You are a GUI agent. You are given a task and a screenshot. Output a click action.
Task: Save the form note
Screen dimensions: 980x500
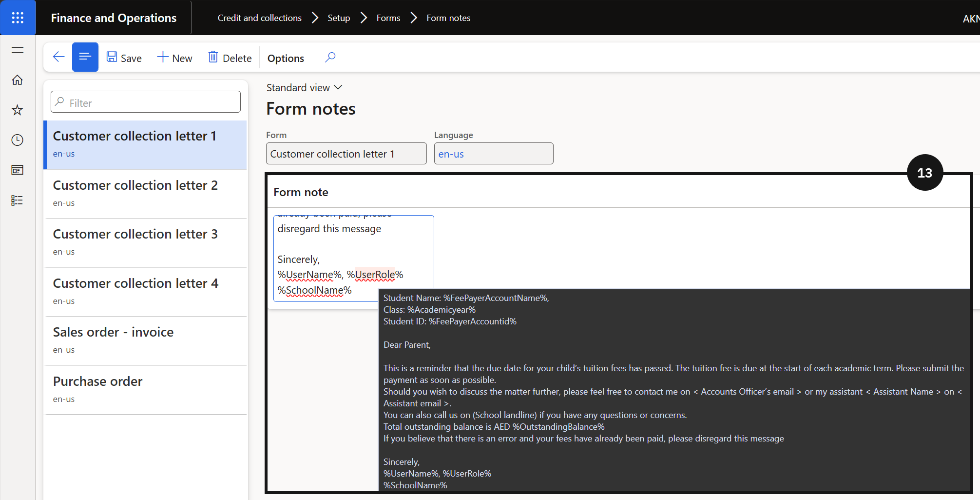[124, 58]
